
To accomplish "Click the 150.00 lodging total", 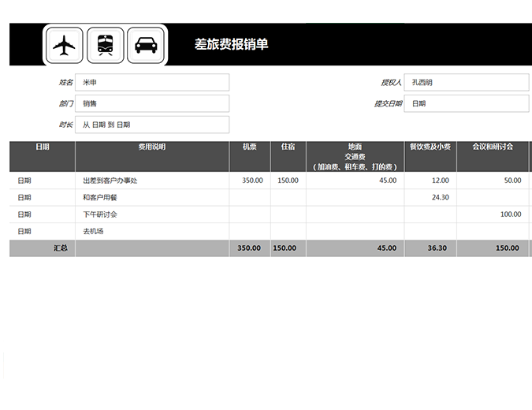I will point(288,248).
